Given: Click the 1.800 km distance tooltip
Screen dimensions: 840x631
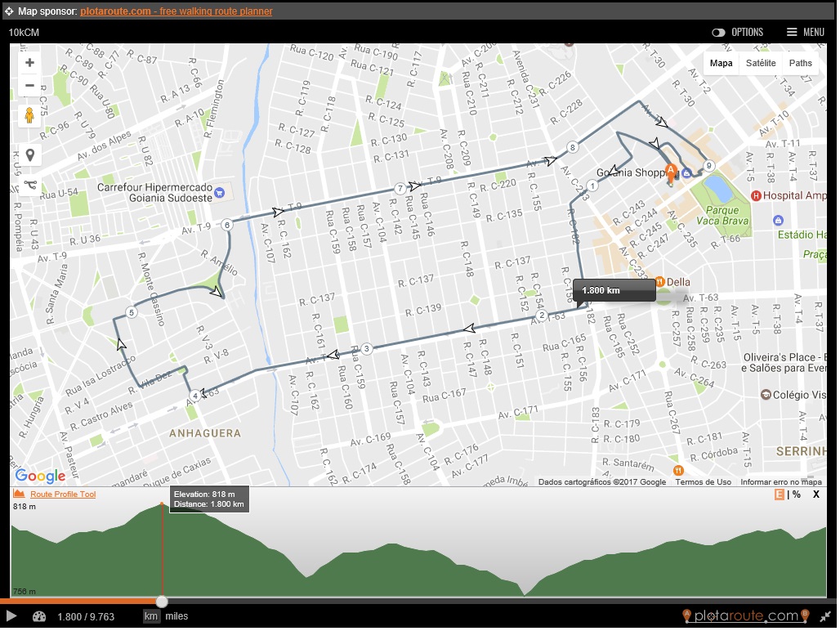Looking at the screenshot, I should point(614,290).
